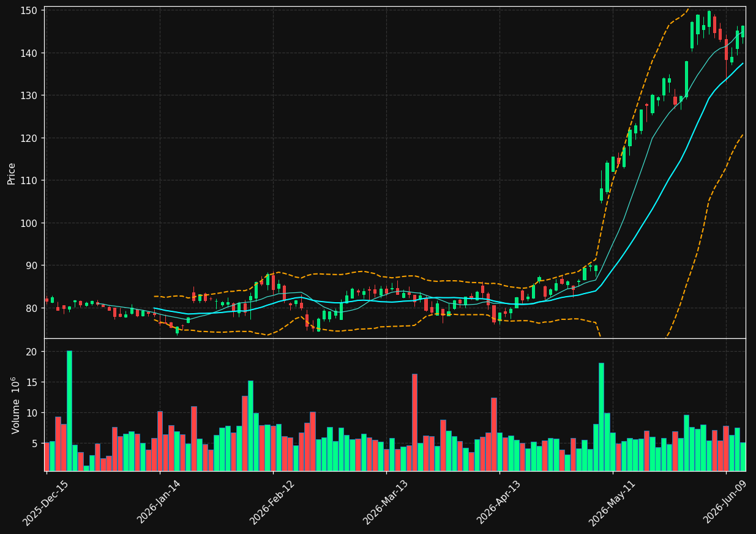Image resolution: width=756 pixels, height=534 pixels.
Task: Click the 20 volume tick label
Action: pyautogui.click(x=33, y=352)
